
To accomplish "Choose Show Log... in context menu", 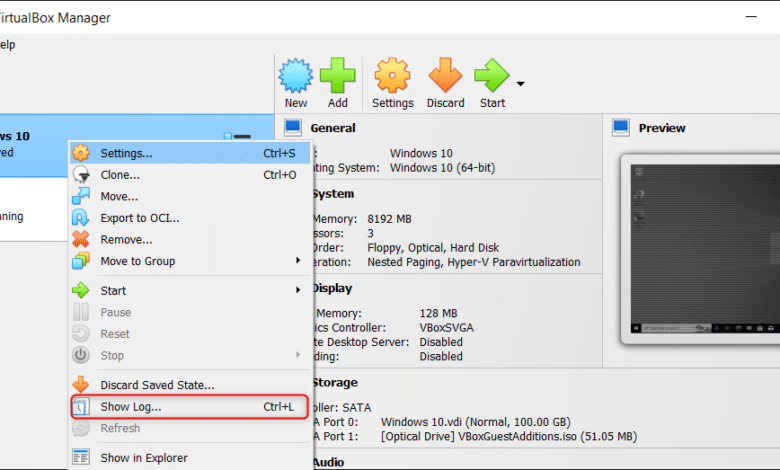I will click(x=190, y=407).
